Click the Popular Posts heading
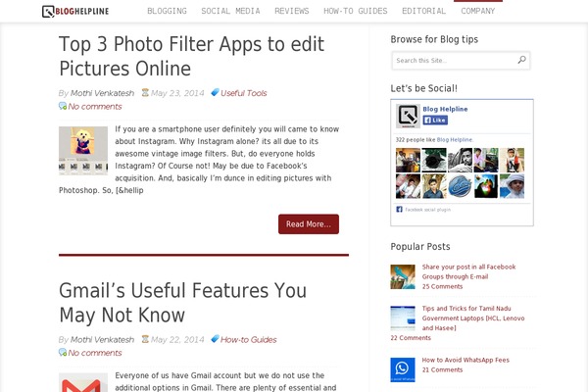The height and width of the screenshot is (392, 588). pyautogui.click(x=420, y=246)
